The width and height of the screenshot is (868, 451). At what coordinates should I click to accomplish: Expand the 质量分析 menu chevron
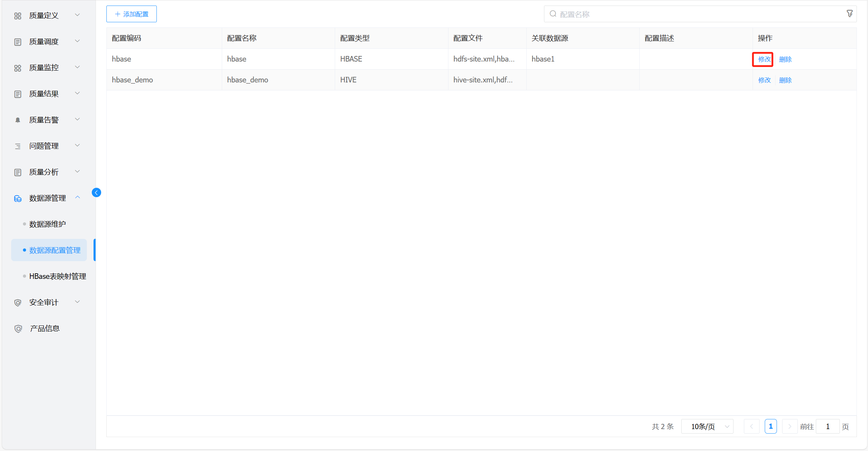[x=78, y=171]
